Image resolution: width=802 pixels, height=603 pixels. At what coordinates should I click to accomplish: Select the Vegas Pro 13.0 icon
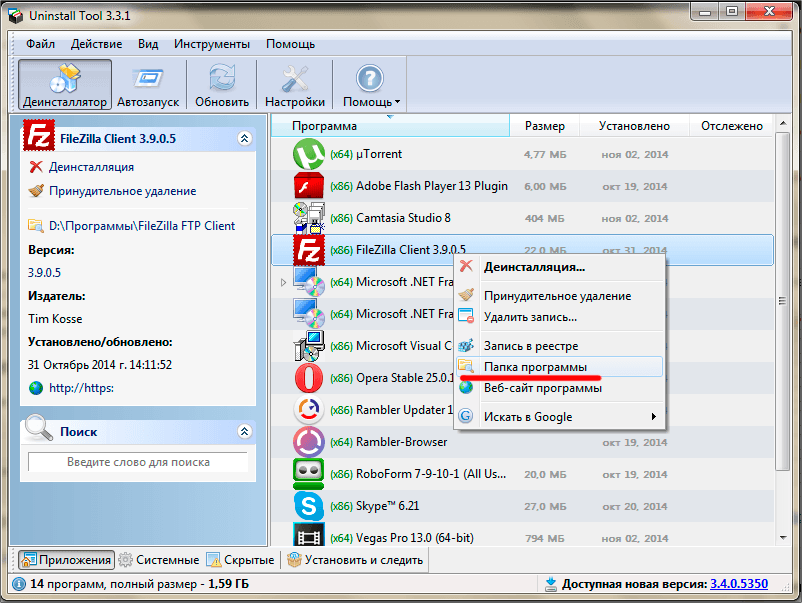(x=308, y=535)
